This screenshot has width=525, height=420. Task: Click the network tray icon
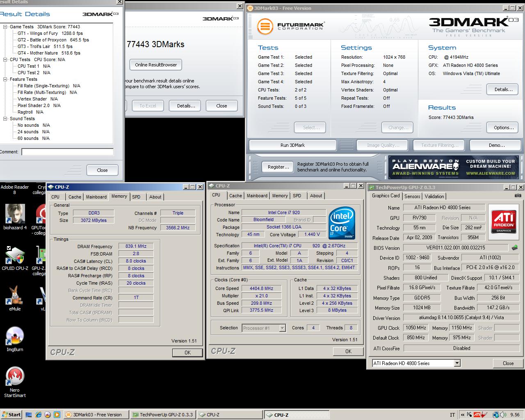pyautogui.click(x=496, y=415)
